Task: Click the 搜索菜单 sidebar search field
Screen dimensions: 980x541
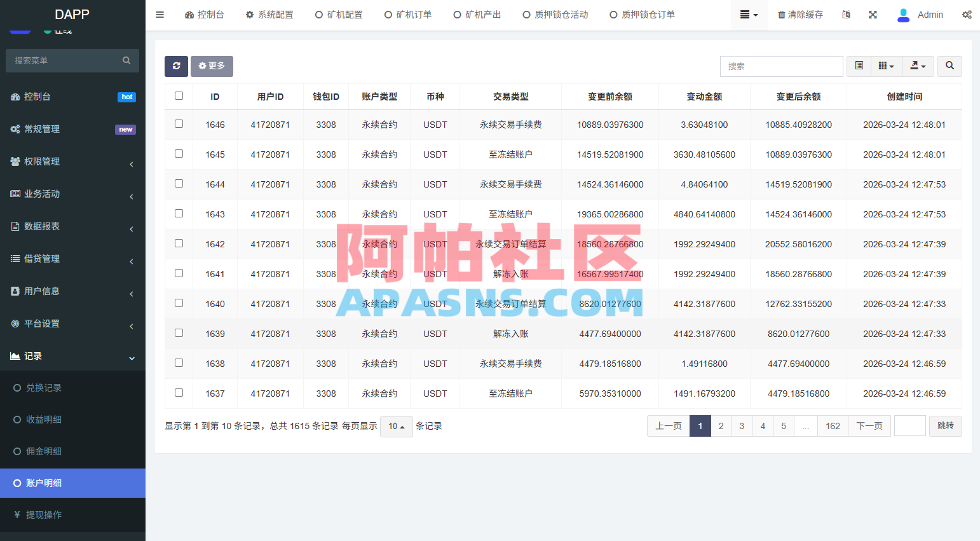Action: 72,60
